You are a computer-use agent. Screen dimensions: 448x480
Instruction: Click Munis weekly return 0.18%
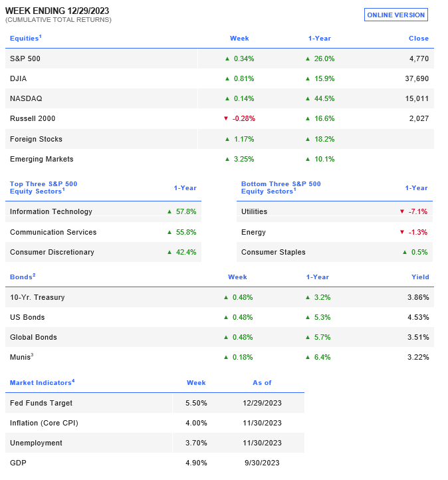[x=243, y=357]
